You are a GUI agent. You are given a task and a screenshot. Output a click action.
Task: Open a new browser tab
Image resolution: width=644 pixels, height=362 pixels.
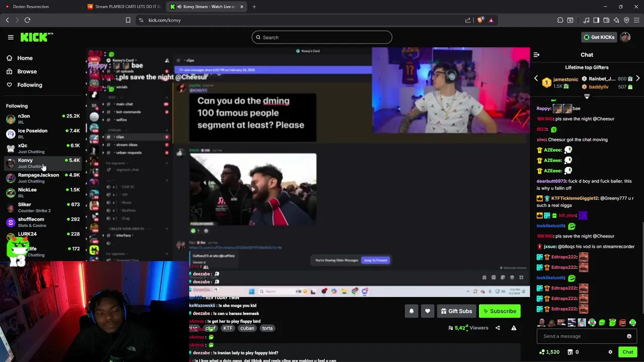coord(254,7)
